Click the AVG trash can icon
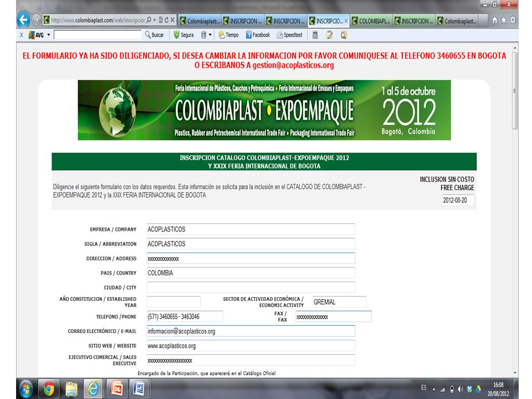This screenshot has width=532, height=399. coord(203,34)
